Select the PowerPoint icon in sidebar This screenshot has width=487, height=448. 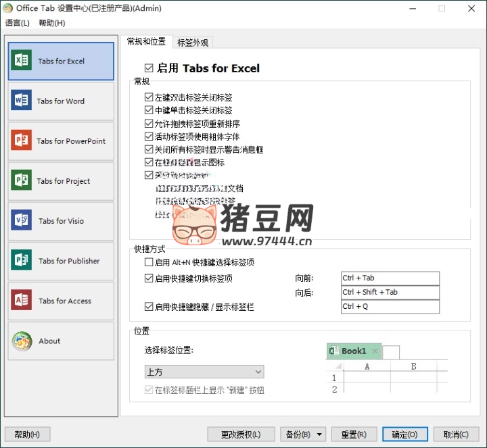(21, 140)
